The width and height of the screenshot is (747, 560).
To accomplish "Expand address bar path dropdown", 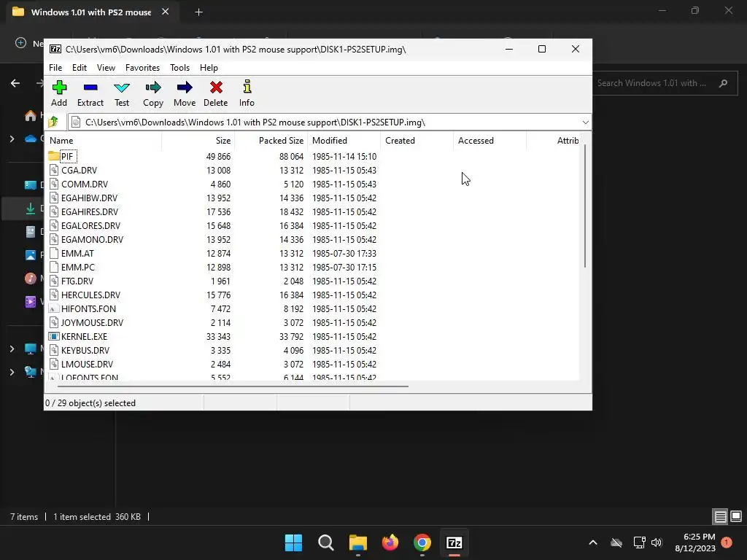I will click(x=585, y=122).
